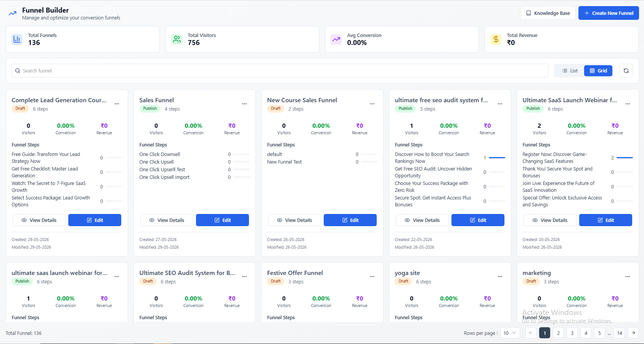Click progress bar for Discover How to Boost step
This screenshot has width=644, height=344.
pyautogui.click(x=497, y=158)
